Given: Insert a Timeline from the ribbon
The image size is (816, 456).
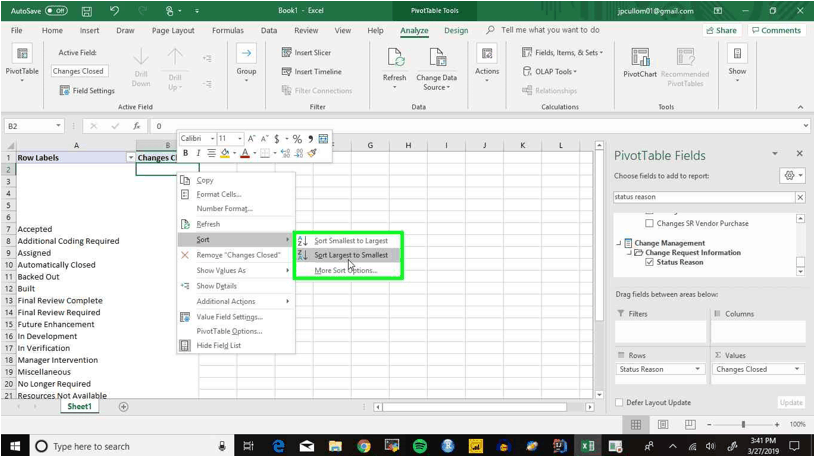Looking at the screenshot, I should click(x=312, y=72).
